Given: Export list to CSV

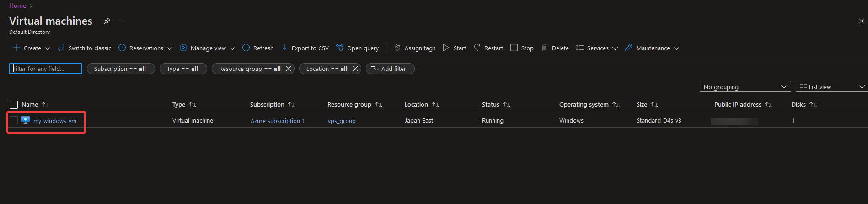Looking at the screenshot, I should [x=305, y=48].
